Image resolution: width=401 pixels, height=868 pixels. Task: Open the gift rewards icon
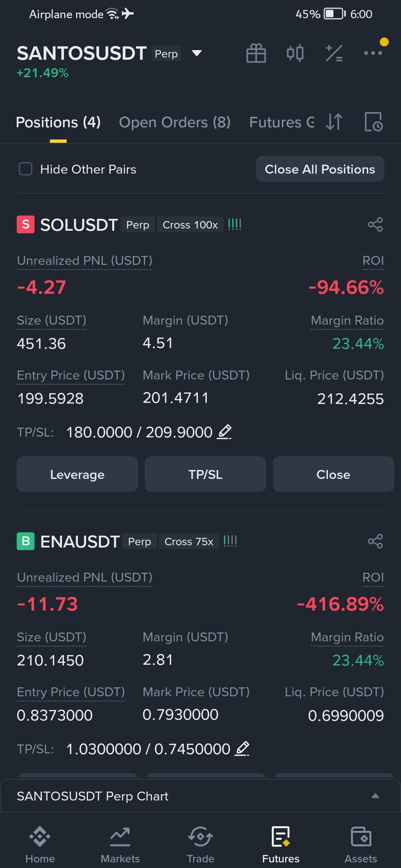pos(256,53)
